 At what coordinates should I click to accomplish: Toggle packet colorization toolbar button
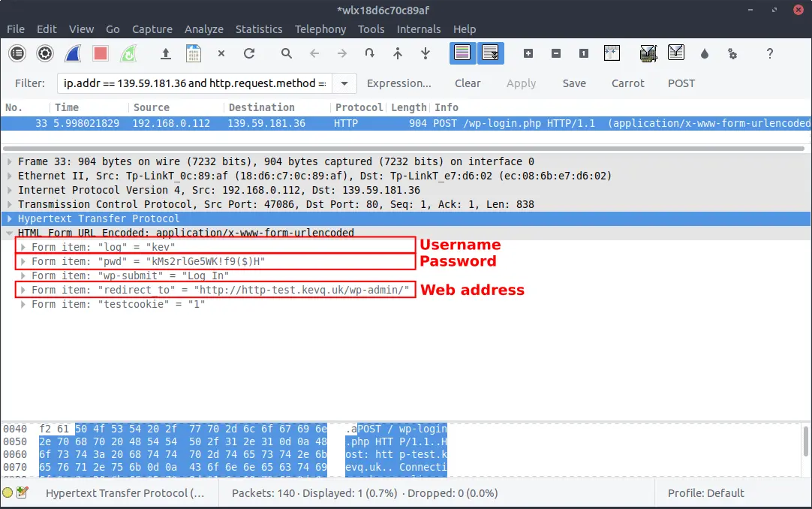click(x=462, y=53)
